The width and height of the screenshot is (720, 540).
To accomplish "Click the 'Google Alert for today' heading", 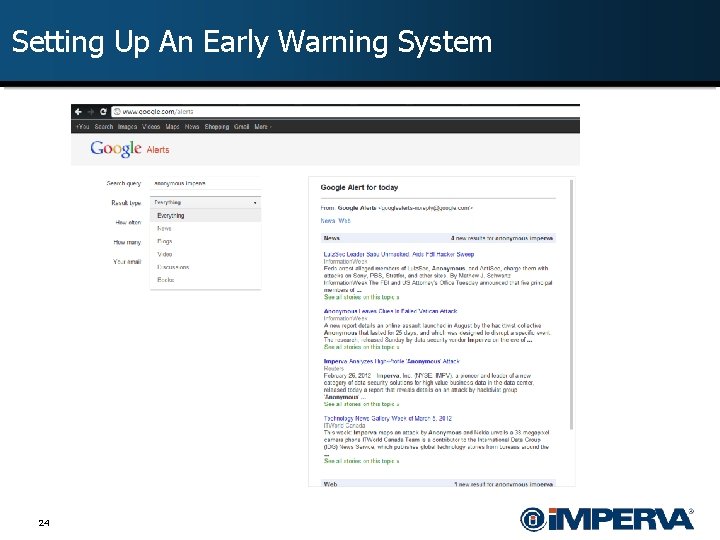I will [359, 187].
